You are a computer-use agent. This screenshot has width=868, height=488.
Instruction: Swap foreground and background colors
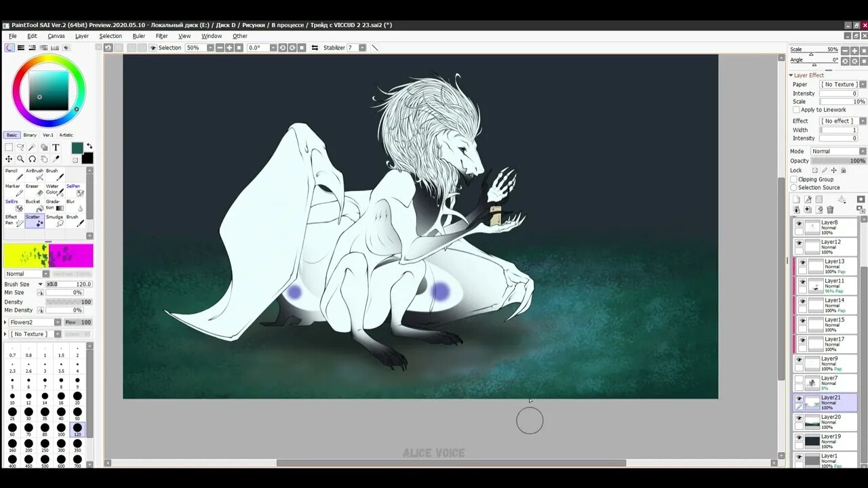[90, 146]
